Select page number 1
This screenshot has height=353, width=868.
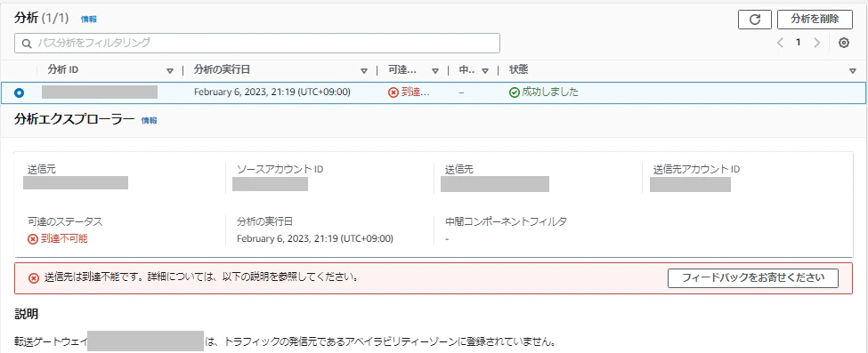click(x=799, y=43)
